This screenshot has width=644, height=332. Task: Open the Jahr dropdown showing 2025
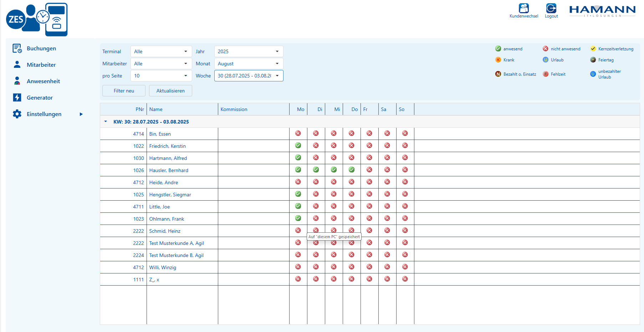(249, 51)
